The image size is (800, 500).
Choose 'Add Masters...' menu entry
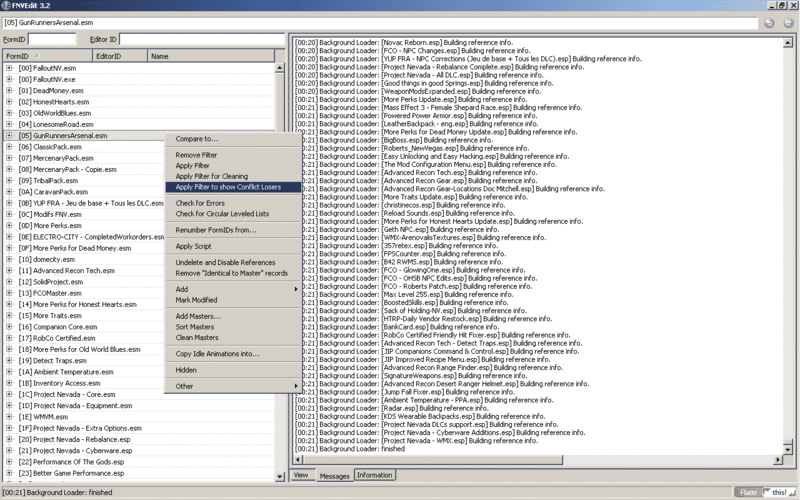point(233,316)
